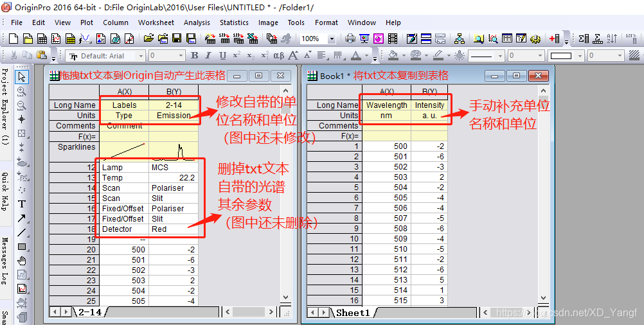Click the line color pencil swatch
The width and height of the screenshot is (644, 325).
tap(438, 55)
